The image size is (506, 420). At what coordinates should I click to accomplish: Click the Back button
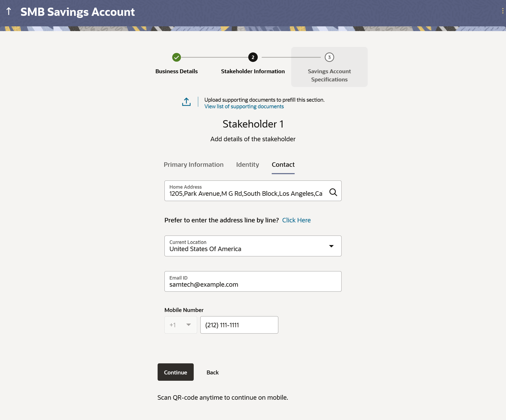(x=212, y=372)
